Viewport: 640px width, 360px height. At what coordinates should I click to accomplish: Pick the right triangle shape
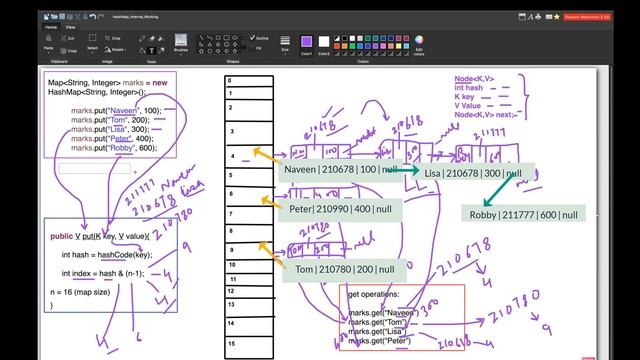click(202, 44)
